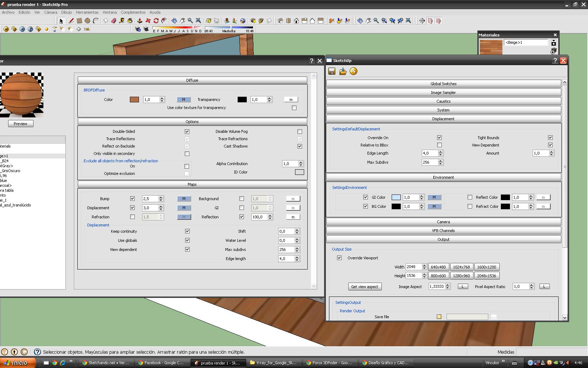Image resolution: width=588 pixels, height=368 pixels.
Task: Click the 800x600 resolution button
Action: click(438, 276)
